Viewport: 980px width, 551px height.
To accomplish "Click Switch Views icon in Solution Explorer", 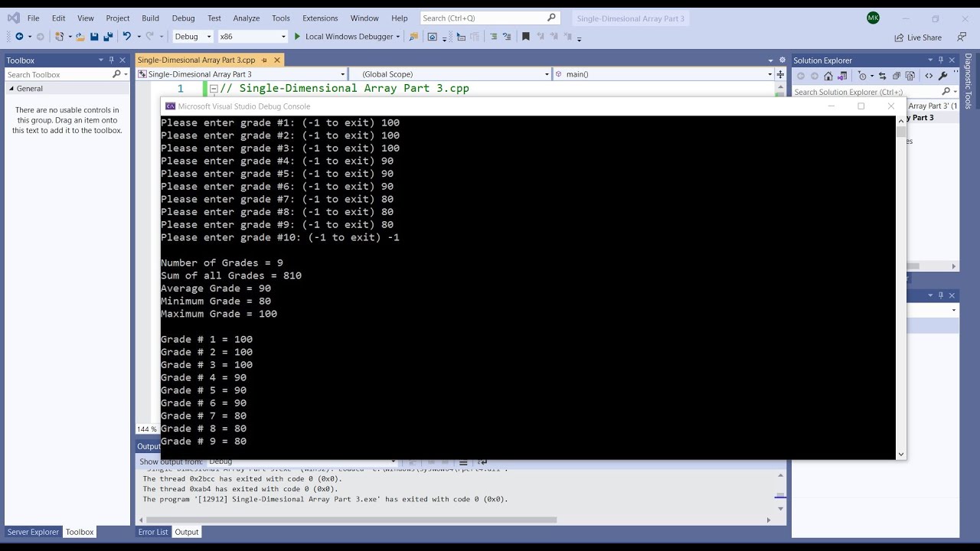I will (x=842, y=76).
